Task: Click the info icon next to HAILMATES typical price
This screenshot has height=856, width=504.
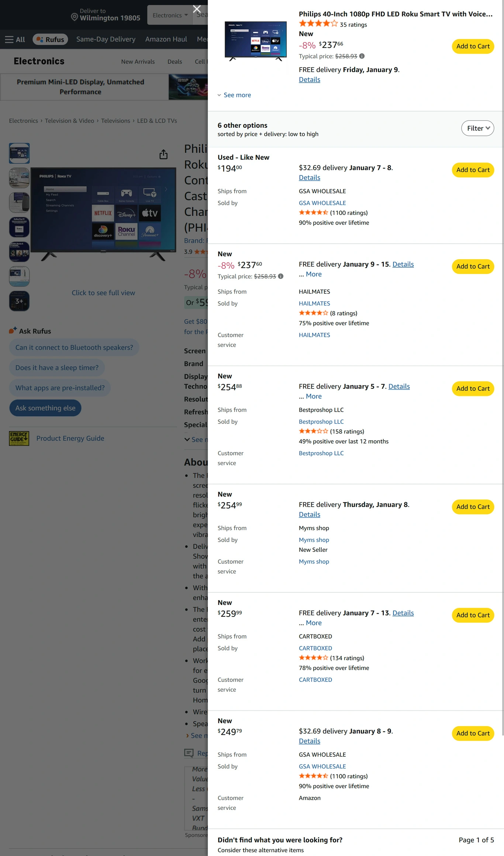Action: (281, 276)
